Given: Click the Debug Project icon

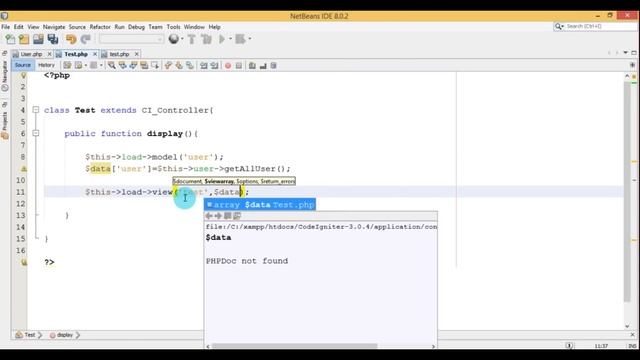Looking at the screenshot, I should (x=240, y=39).
